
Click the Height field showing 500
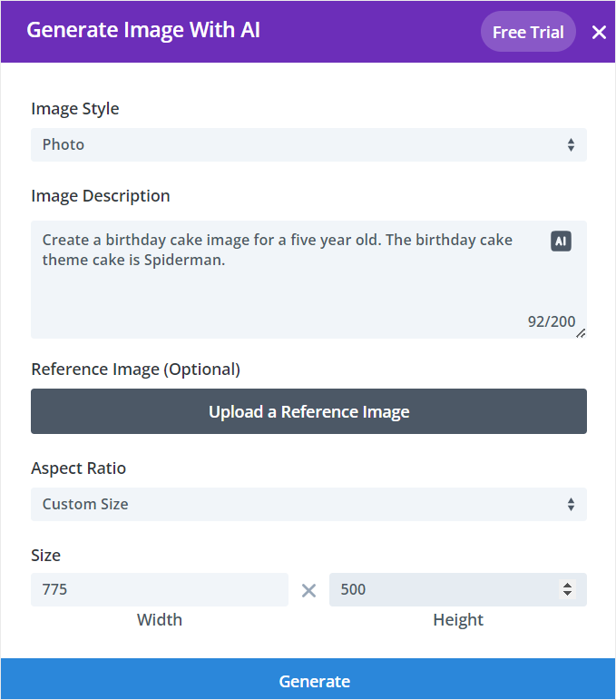coord(457,589)
